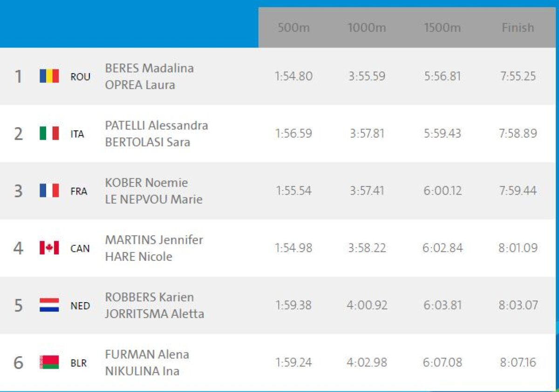
Task: Click Romania's finish time 7:55.25
Action: pos(518,76)
